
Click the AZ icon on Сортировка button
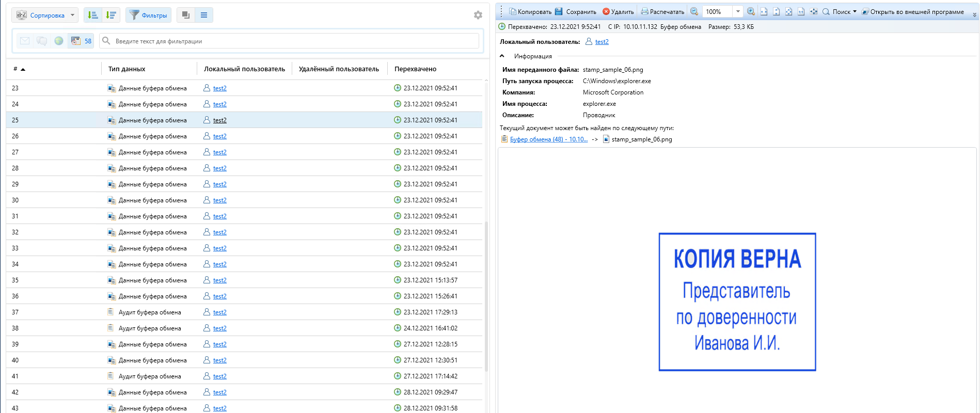22,15
